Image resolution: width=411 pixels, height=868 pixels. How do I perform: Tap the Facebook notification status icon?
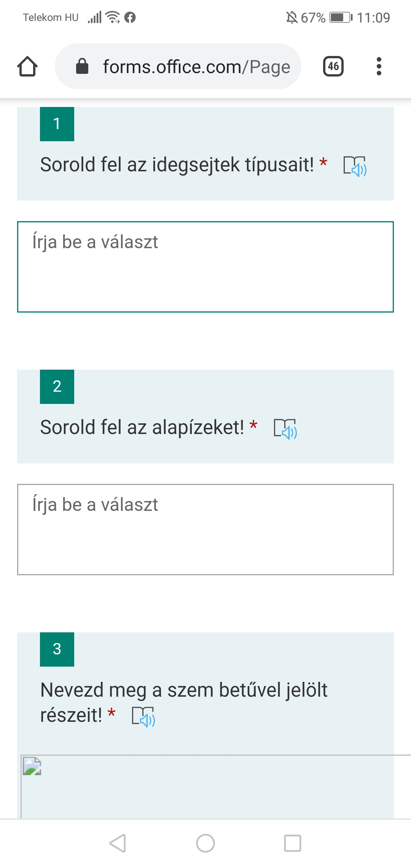tap(130, 17)
